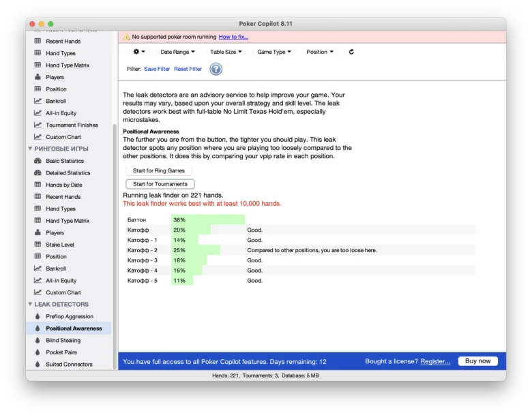The image size is (532, 415).
Task: Open the Date Range dropdown
Action: (177, 52)
